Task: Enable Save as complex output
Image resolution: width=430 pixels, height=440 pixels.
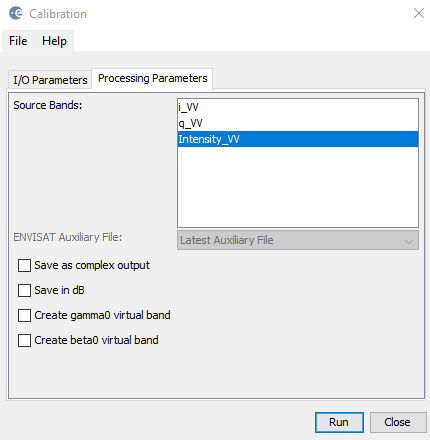Action: pyautogui.click(x=24, y=266)
